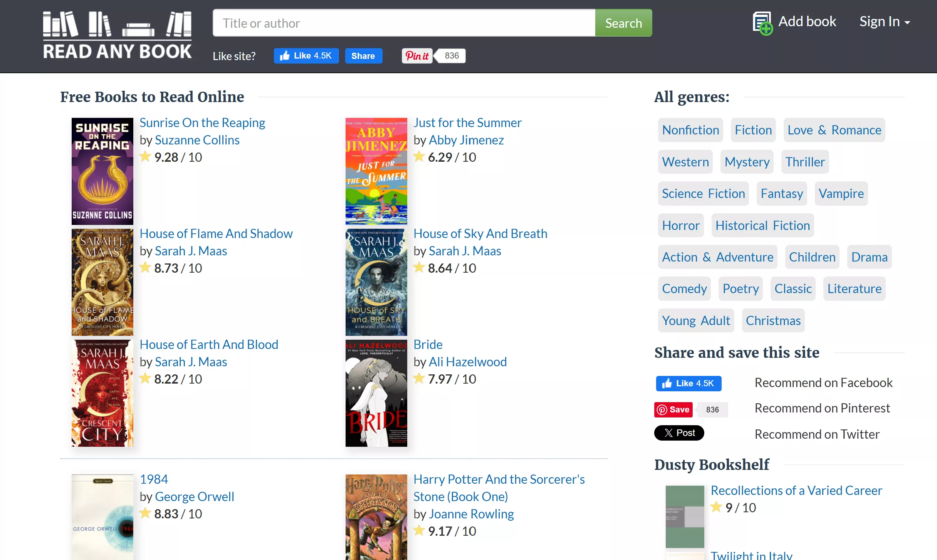Click the Pin it button

coord(417,56)
